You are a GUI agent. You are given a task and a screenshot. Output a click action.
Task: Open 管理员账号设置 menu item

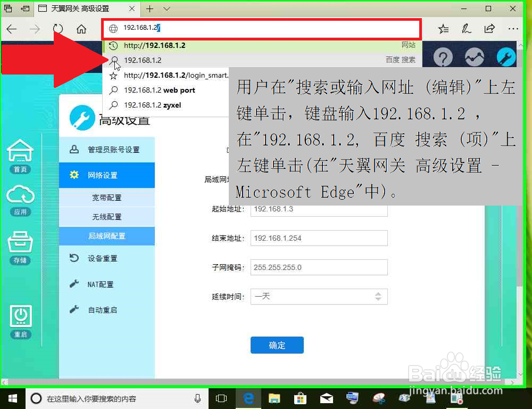pos(107,150)
